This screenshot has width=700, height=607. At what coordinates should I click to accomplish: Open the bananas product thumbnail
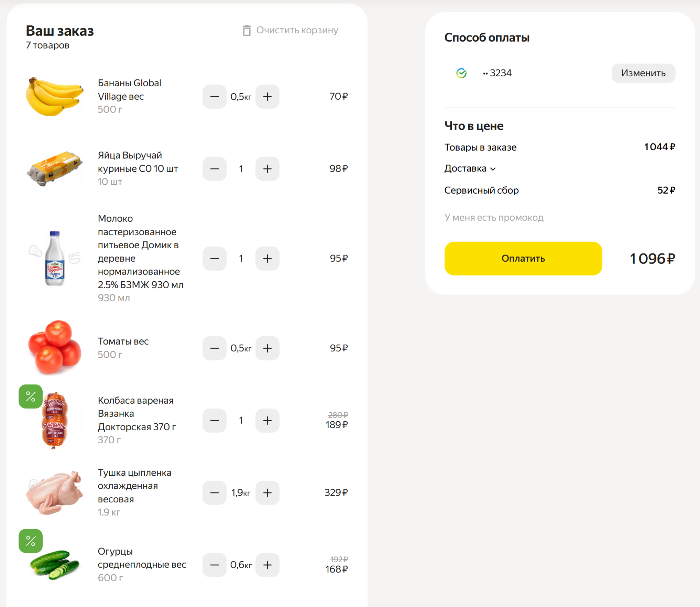(x=55, y=97)
